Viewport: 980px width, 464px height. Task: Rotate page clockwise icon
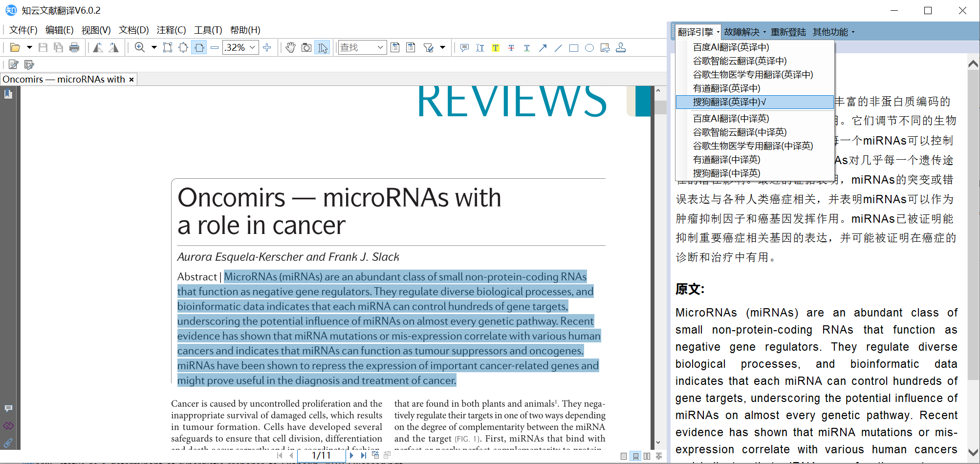pos(113,47)
